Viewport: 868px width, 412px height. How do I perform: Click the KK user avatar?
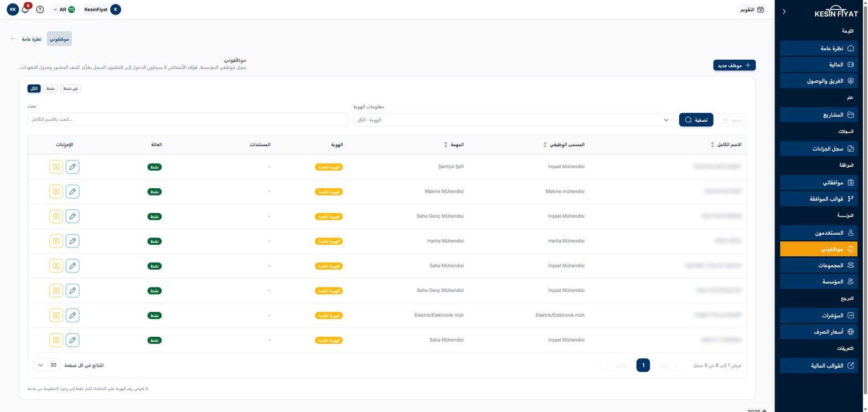[x=13, y=9]
